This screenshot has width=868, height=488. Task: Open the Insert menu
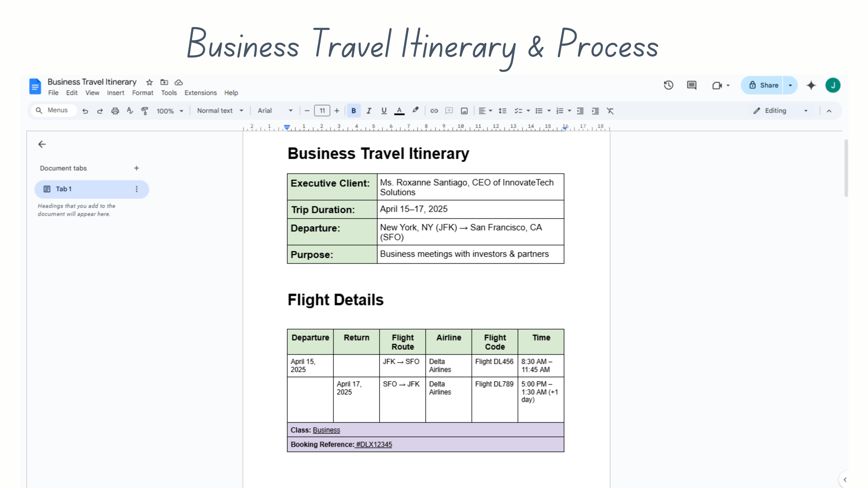click(116, 93)
